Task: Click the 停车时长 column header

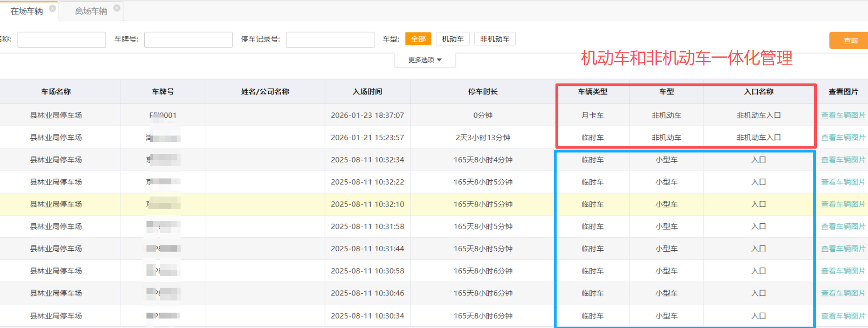Action: [482, 92]
